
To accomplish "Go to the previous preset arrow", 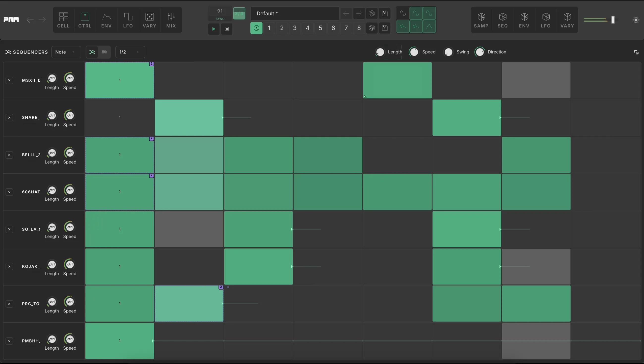I will tap(346, 13).
